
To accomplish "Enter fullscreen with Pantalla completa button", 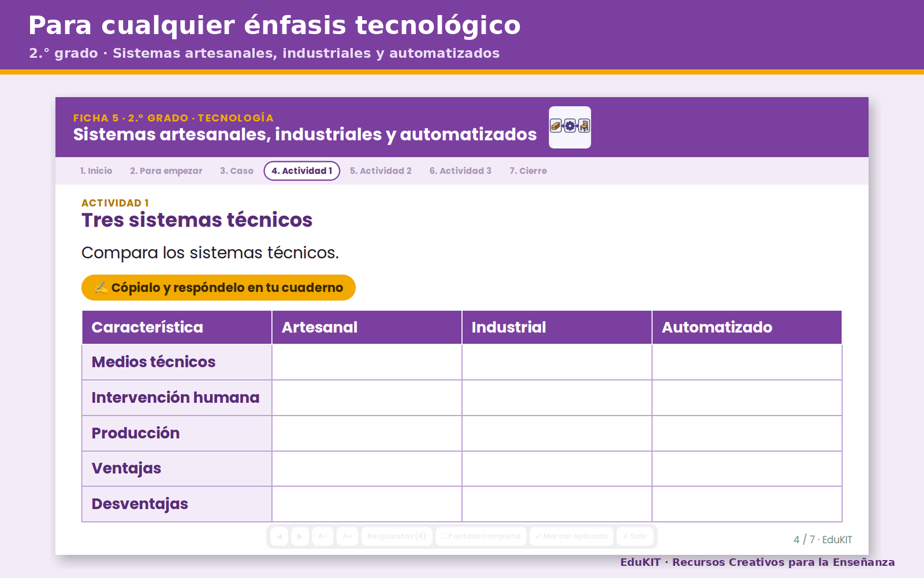I will 481,536.
